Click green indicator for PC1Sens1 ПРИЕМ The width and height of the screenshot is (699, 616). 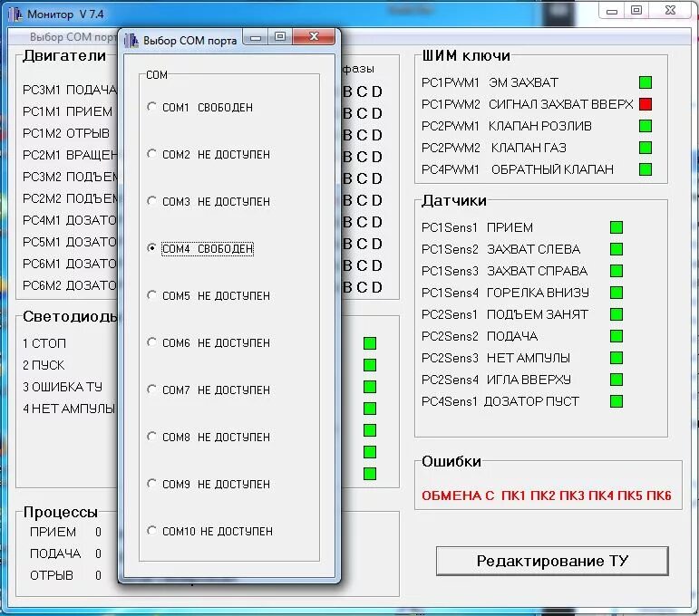[x=616, y=227]
